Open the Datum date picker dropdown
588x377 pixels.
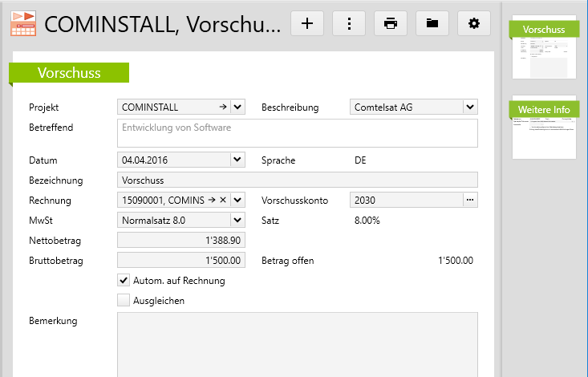pos(237,160)
